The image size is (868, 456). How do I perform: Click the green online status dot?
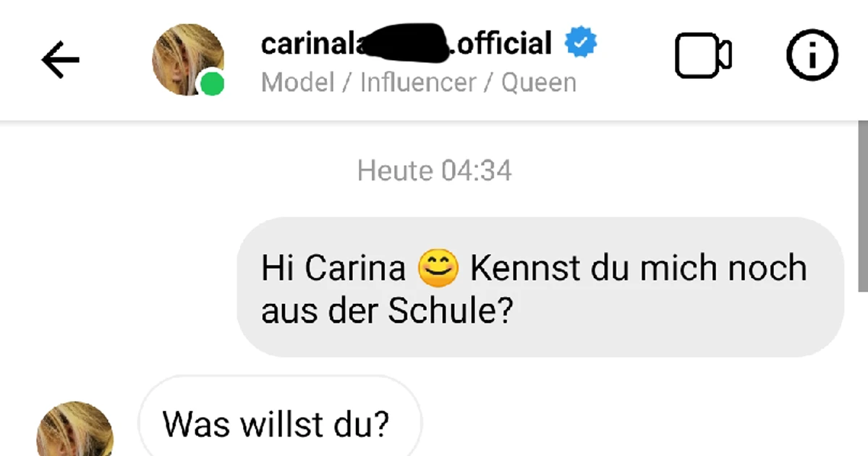click(x=212, y=85)
